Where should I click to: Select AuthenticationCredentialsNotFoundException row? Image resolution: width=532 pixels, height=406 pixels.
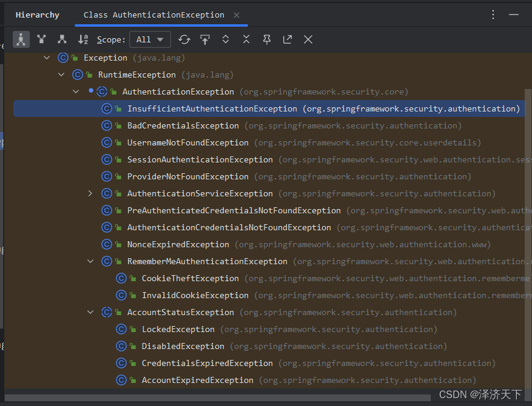tap(269, 227)
